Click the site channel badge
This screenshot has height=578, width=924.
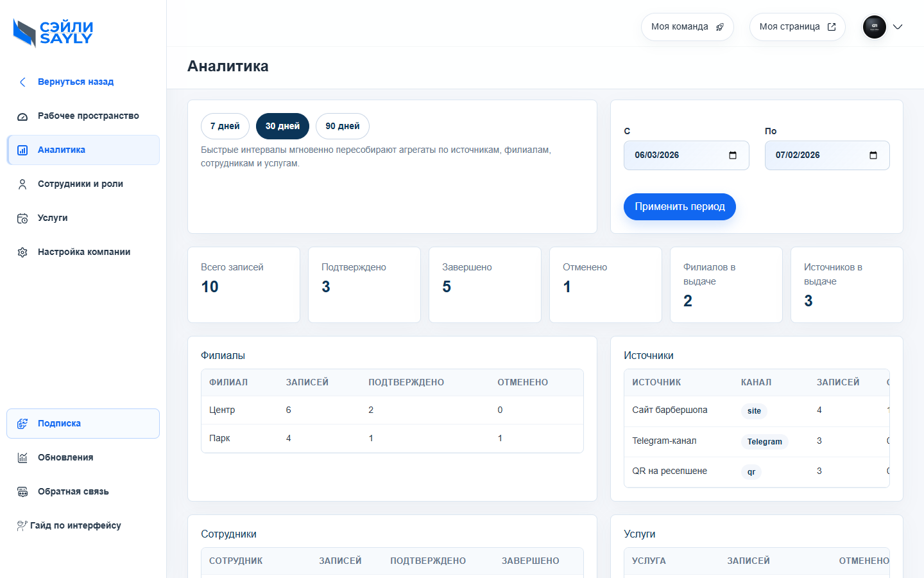coord(754,411)
